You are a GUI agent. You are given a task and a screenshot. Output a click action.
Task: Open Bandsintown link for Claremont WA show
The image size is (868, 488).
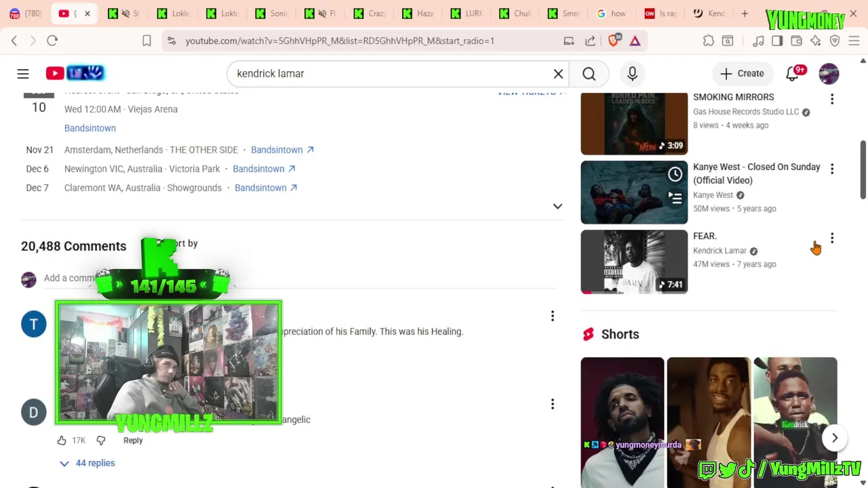(x=266, y=188)
